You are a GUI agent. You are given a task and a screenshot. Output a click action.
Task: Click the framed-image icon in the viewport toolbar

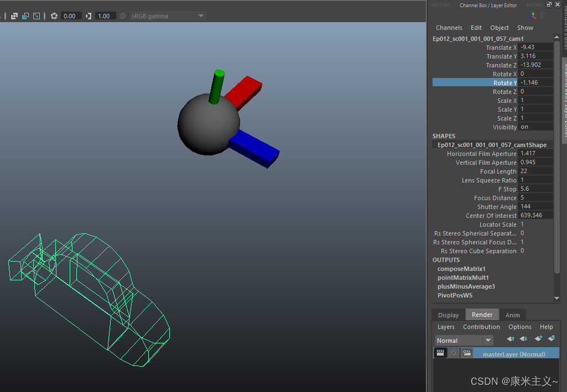tap(37, 16)
